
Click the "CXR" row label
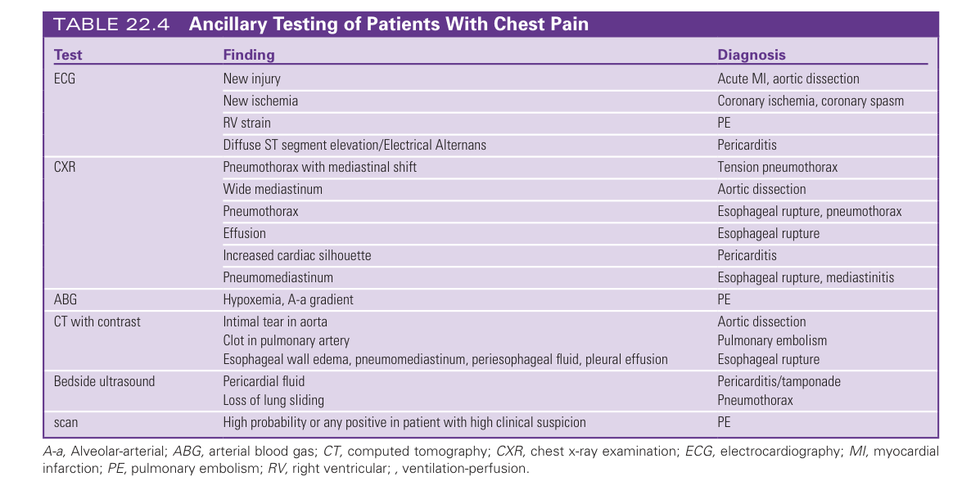65,168
